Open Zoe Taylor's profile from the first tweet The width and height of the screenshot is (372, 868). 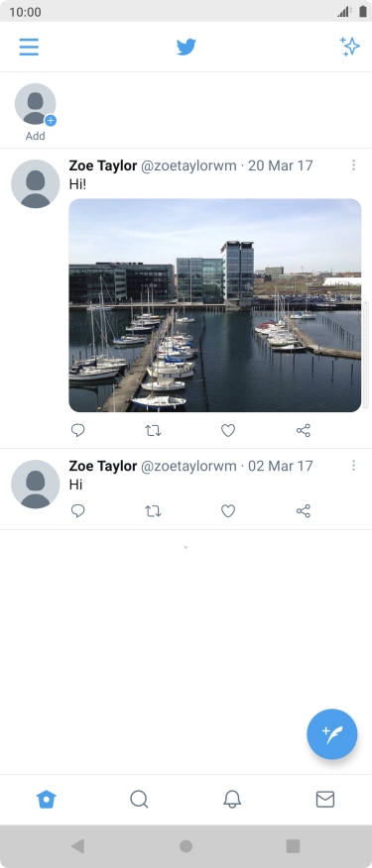tap(36, 183)
